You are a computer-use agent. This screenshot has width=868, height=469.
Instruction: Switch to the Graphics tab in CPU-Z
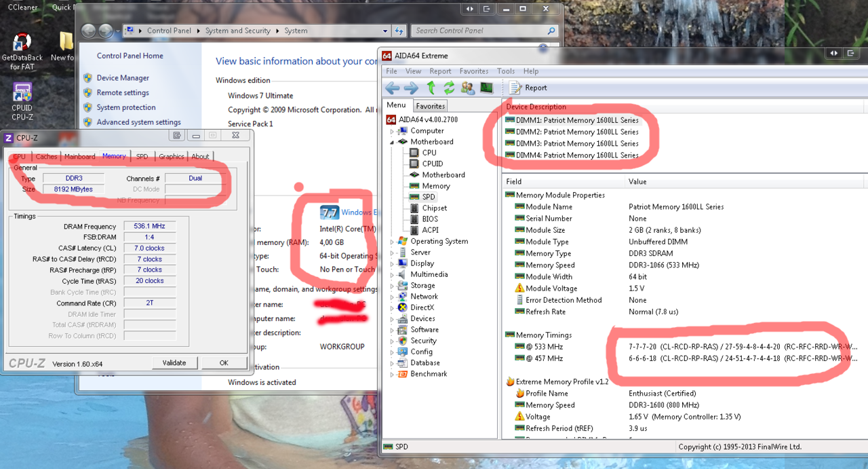click(171, 156)
